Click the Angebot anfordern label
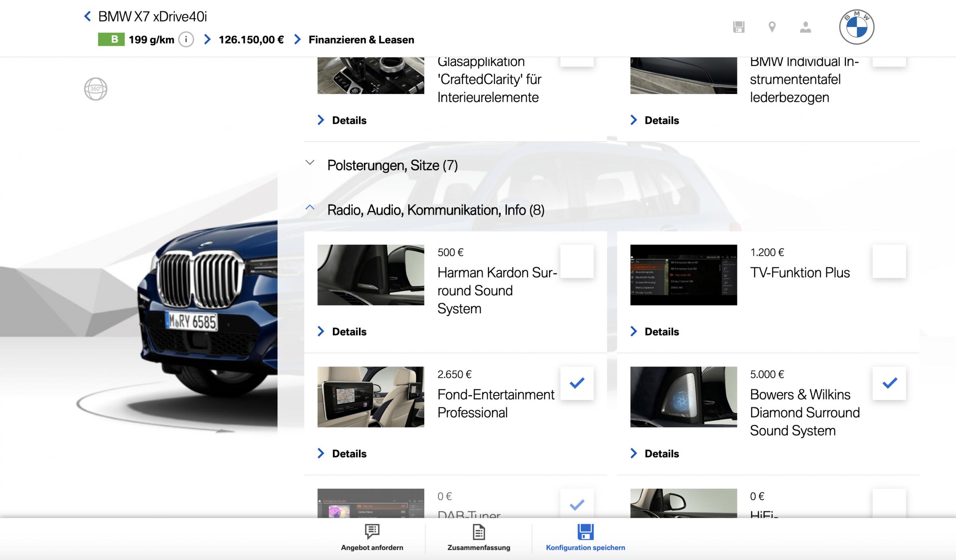The height and width of the screenshot is (560, 956). click(x=372, y=548)
